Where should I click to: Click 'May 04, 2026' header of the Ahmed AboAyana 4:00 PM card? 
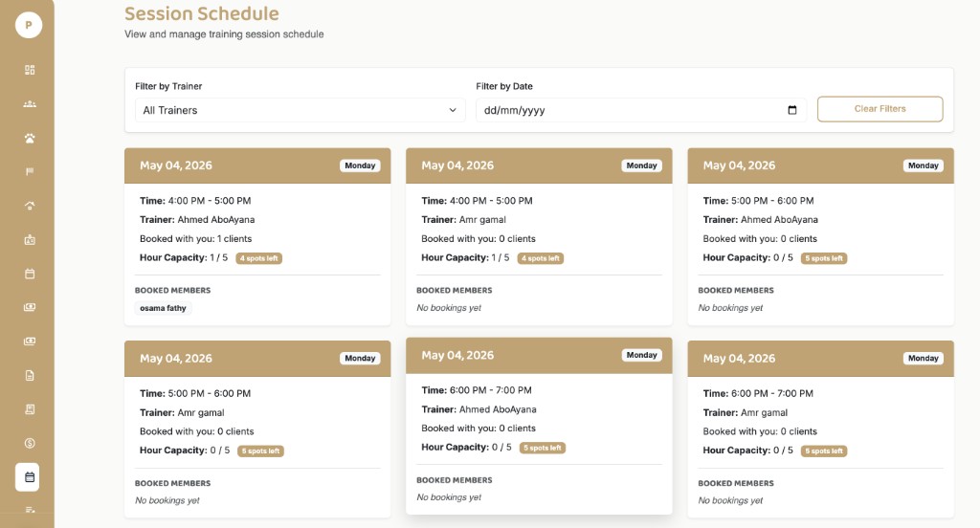[x=176, y=165]
